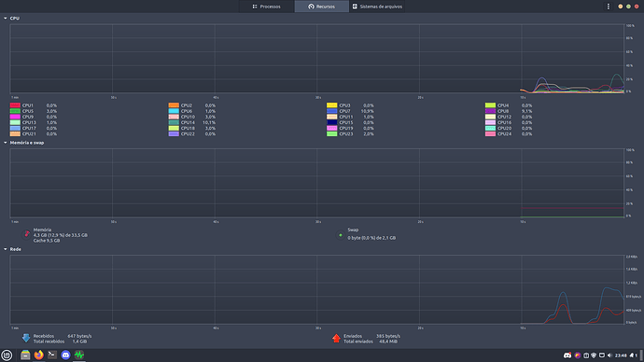644x362 pixels.
Task: Open CPU7 blue color swatch
Action: click(332, 111)
